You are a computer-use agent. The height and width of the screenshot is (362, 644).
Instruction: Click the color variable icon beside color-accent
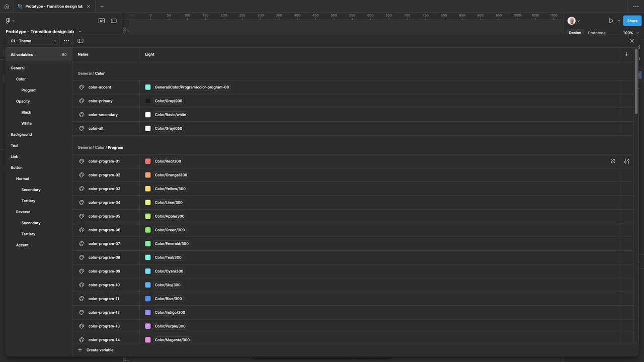coord(82,87)
